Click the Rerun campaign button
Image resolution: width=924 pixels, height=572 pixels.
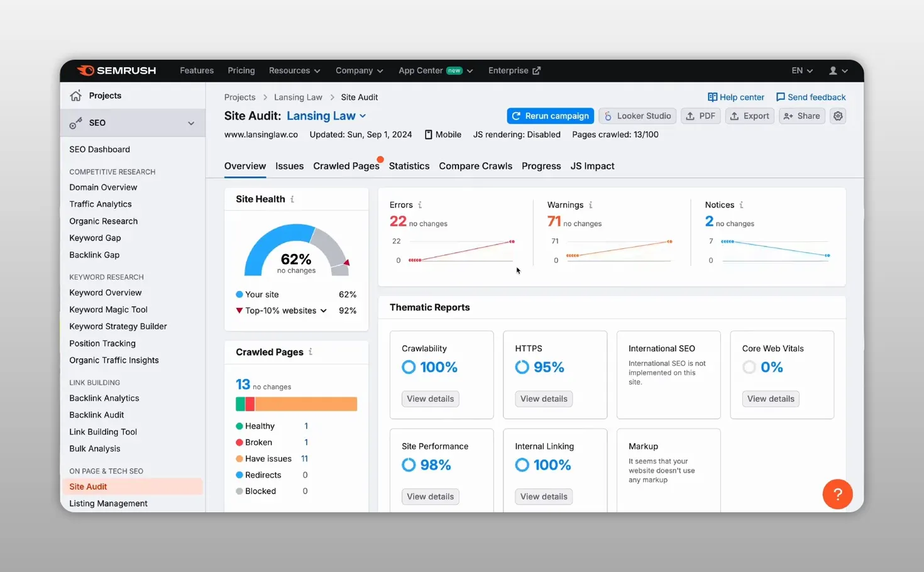point(550,116)
